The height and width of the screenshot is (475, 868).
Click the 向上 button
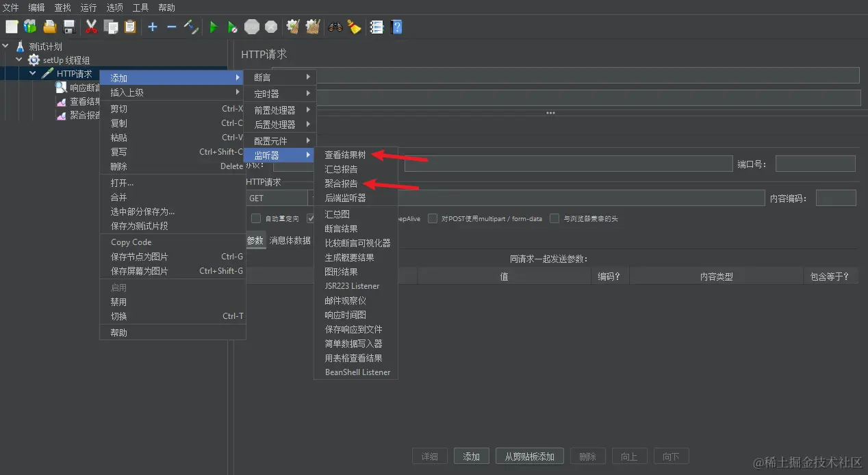click(x=629, y=457)
